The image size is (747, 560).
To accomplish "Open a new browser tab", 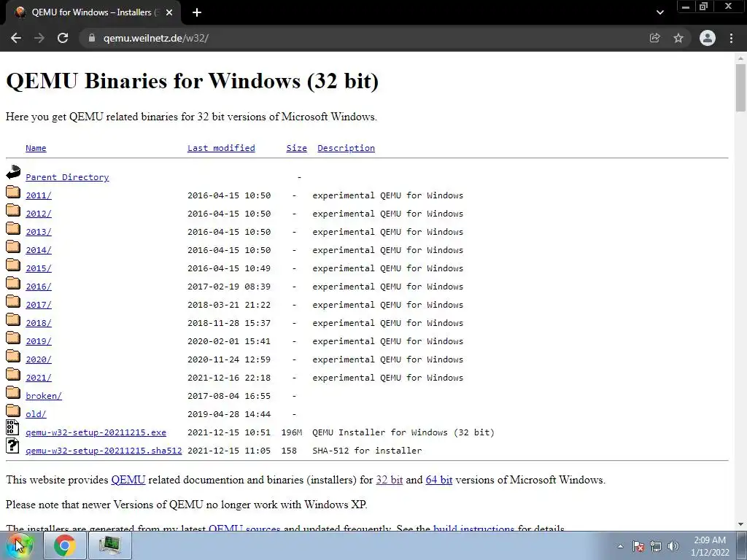I will click(197, 12).
